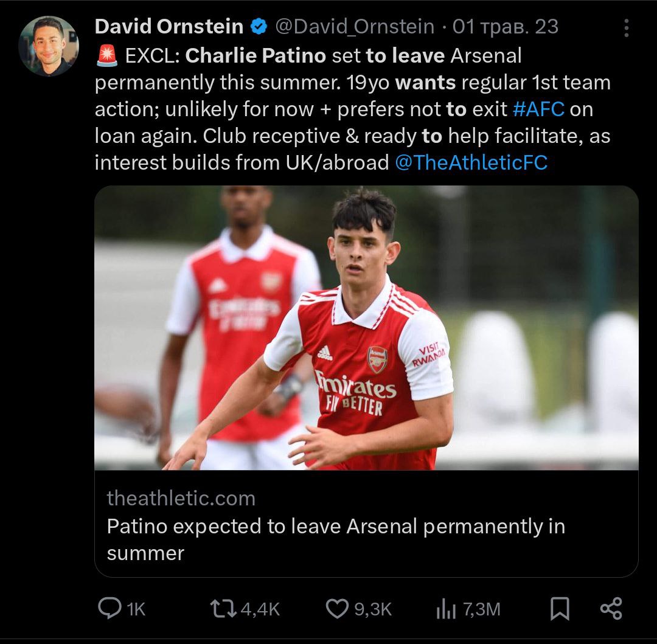This screenshot has height=644, width=657.
Task: Open the view analytics bar chart icon
Action: tap(446, 609)
